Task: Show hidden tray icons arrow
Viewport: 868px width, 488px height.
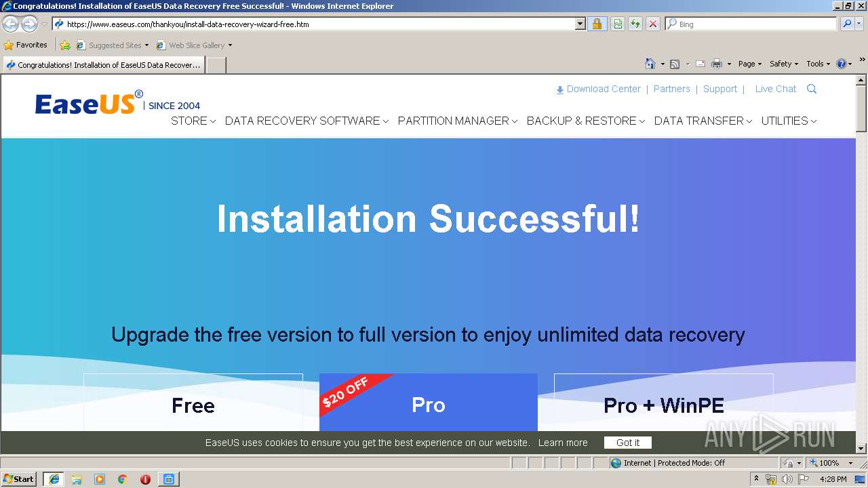Action: point(757,479)
